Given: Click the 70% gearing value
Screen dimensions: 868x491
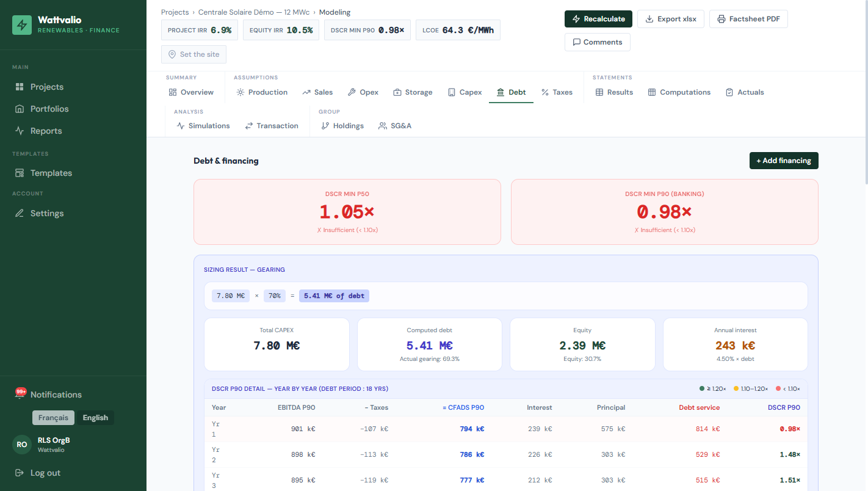Looking at the screenshot, I should tap(275, 296).
